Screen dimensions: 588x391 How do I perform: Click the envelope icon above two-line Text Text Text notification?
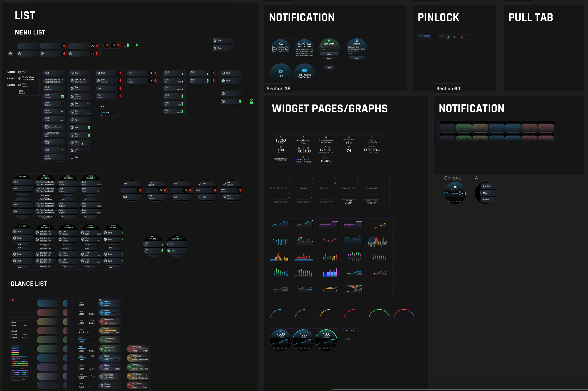(304, 71)
